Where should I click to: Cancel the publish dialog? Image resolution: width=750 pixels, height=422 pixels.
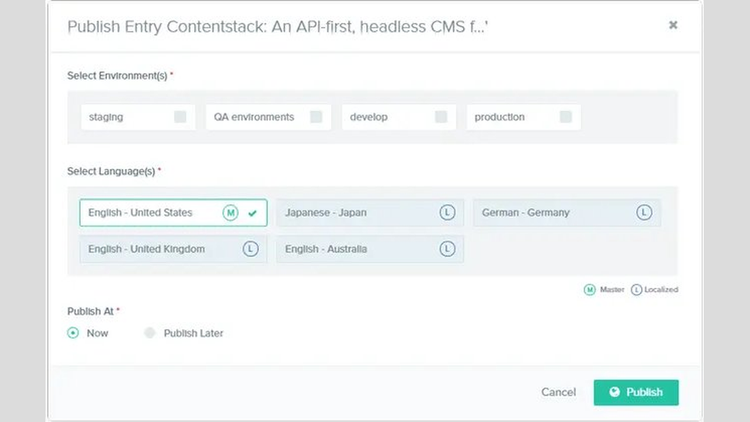(558, 392)
